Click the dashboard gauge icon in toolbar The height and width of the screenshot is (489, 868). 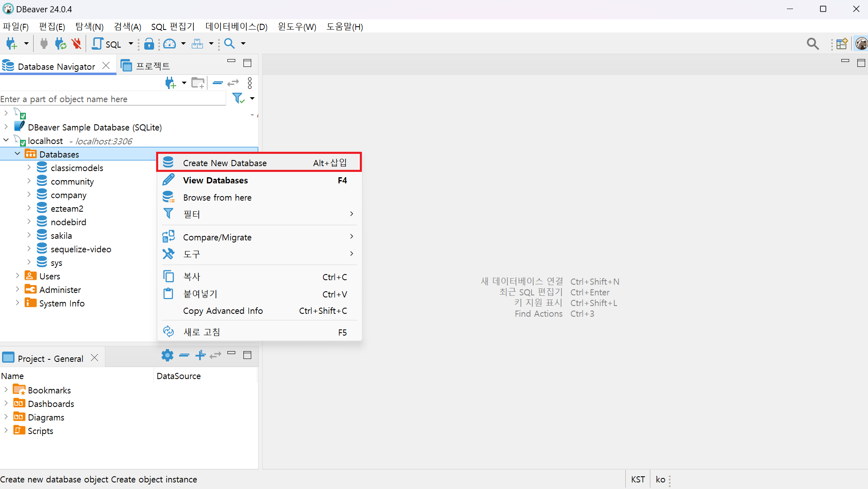pos(170,43)
